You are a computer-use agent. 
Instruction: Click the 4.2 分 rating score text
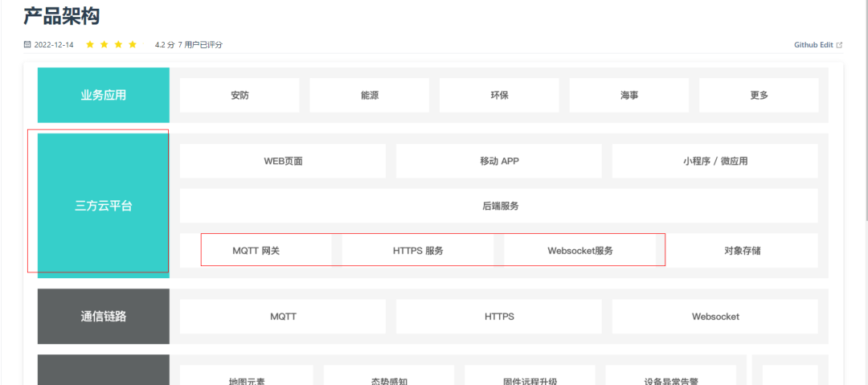(x=165, y=45)
